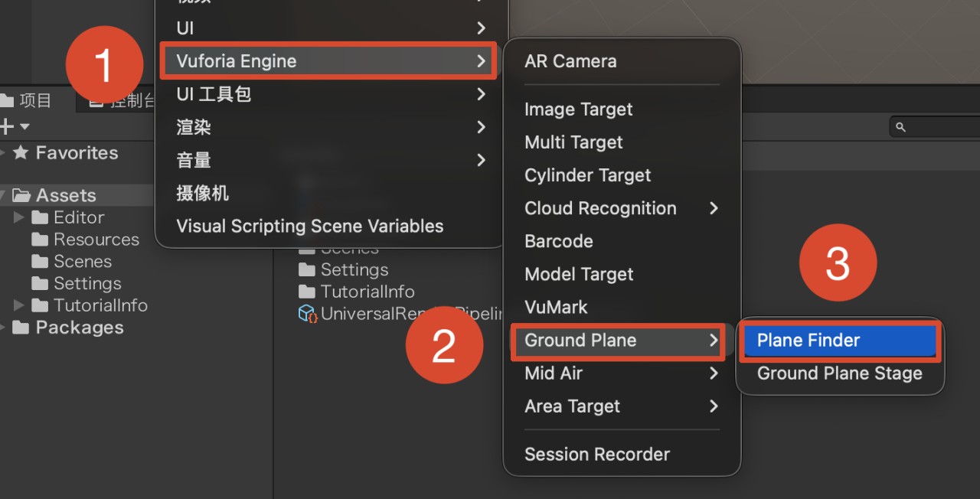This screenshot has width=980, height=499.
Task: Choose Ground Plane Stage option
Action: [839, 373]
